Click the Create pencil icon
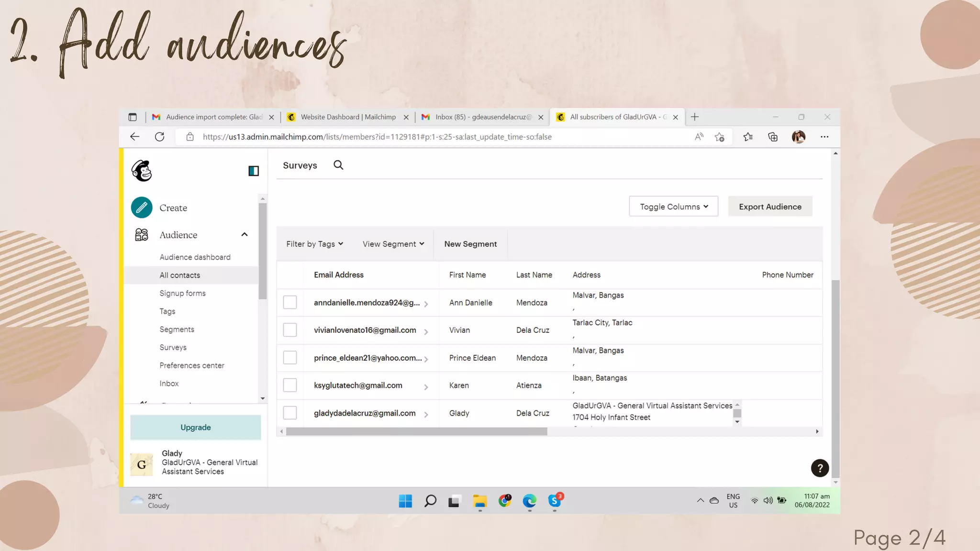The image size is (980, 551). point(142,208)
